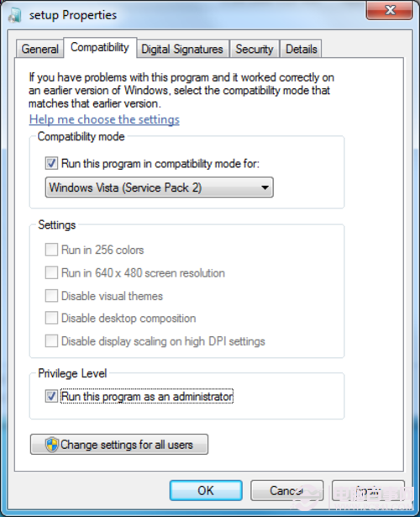The image size is (420, 517).
Task: Click Change settings for all users button
Action: pos(119,445)
